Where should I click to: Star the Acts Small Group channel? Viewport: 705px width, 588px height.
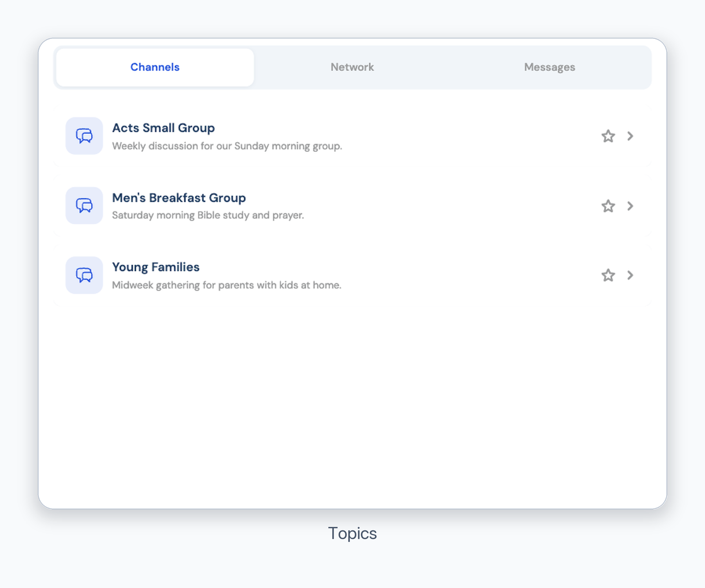click(x=608, y=136)
